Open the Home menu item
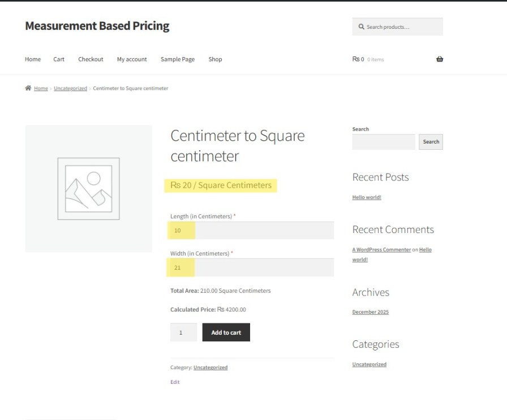 click(x=33, y=59)
